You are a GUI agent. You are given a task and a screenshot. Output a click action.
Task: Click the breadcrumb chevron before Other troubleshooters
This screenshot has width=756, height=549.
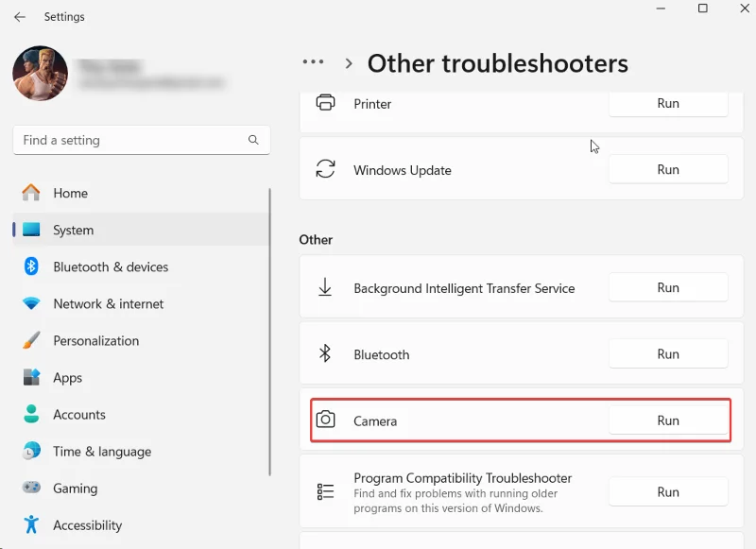349,63
